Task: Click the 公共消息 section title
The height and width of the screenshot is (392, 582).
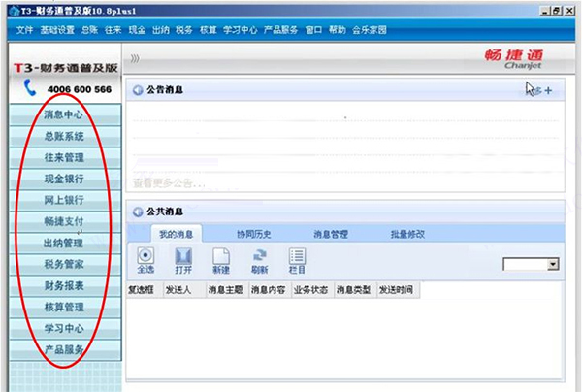Action: point(165,212)
